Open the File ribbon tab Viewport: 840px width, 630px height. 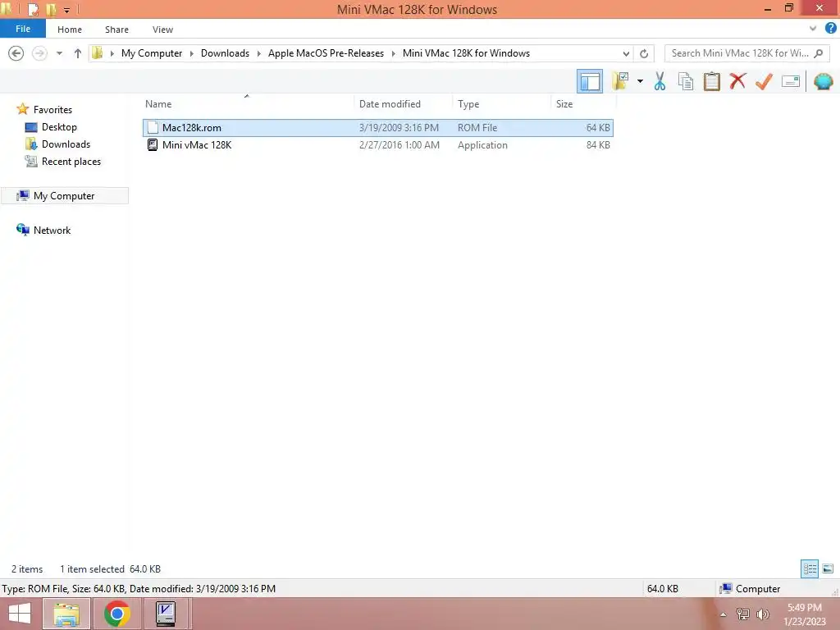pyautogui.click(x=23, y=29)
